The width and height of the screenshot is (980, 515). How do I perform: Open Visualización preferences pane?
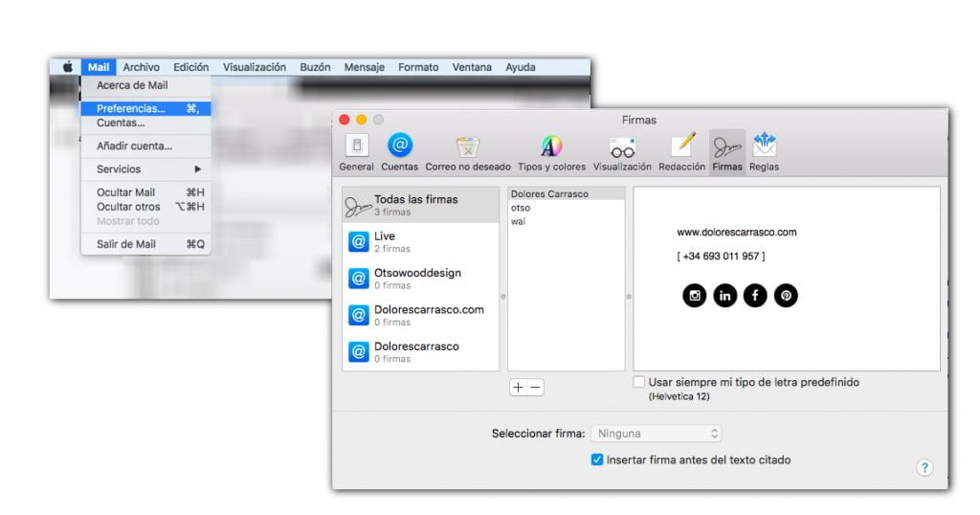click(622, 152)
